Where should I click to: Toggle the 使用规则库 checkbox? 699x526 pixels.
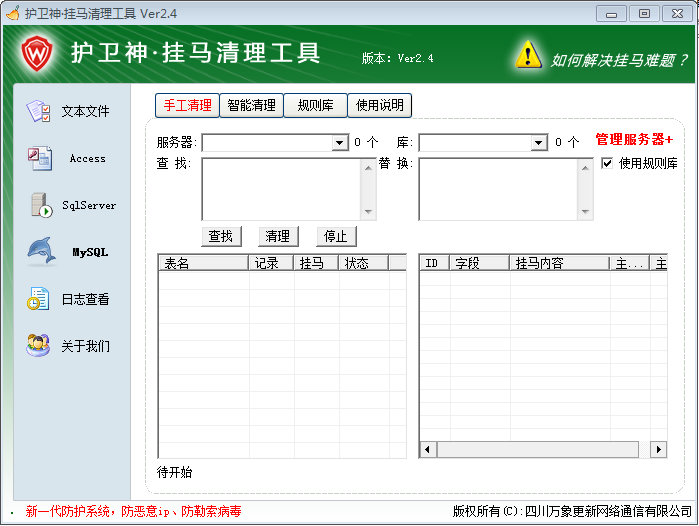[x=607, y=163]
